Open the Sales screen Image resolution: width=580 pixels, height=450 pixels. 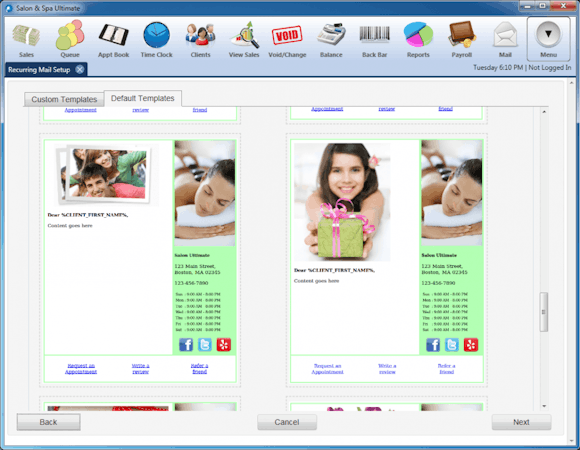coord(26,40)
